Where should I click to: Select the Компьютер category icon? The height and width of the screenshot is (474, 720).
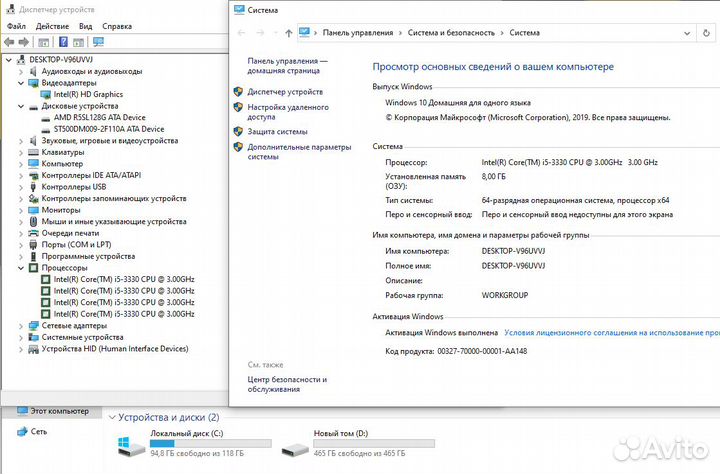tap(33, 164)
